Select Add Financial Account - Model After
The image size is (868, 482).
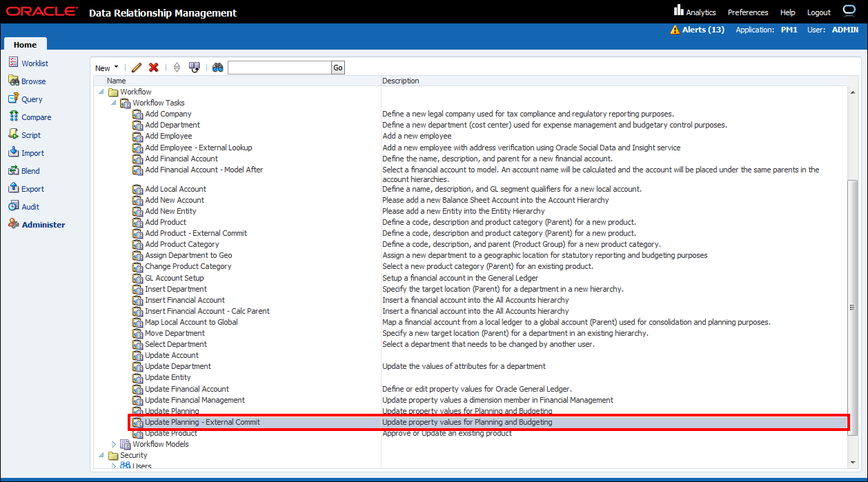[204, 170]
